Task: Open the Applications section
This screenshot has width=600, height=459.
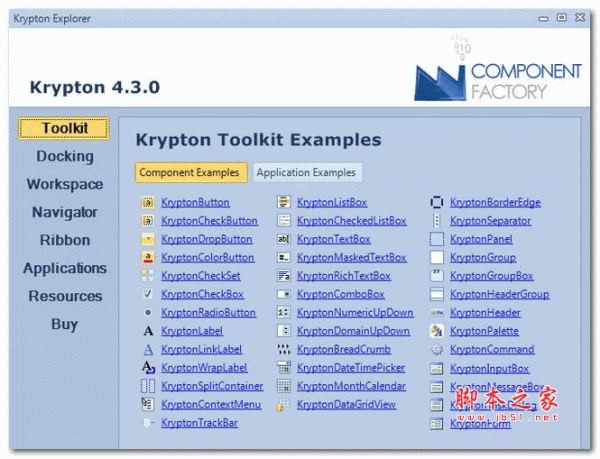Action: tap(65, 268)
